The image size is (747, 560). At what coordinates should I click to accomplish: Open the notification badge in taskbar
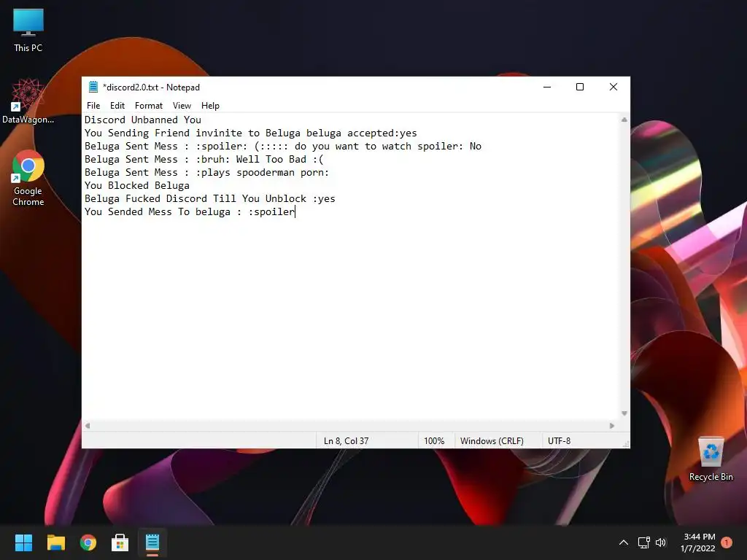point(727,542)
